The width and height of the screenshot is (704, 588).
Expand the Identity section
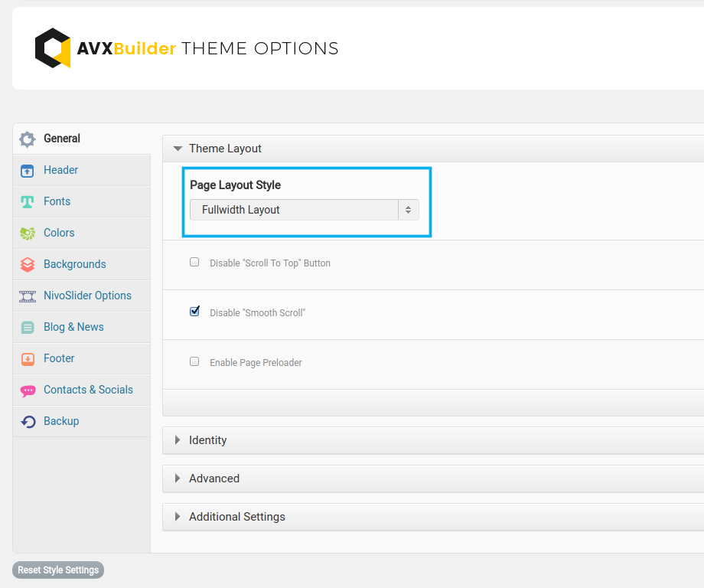coord(208,440)
